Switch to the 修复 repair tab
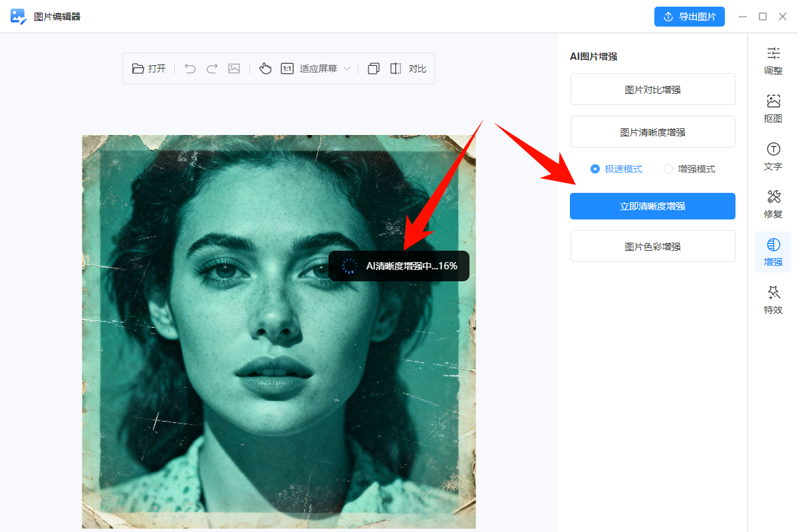The height and width of the screenshot is (532, 798). [773, 204]
